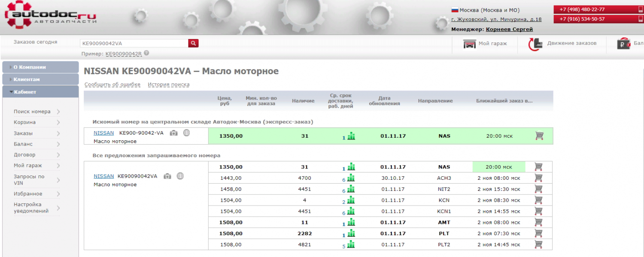The width and height of the screenshot is (644, 257).
Task: Click the Движение заказов arrow icon
Action: point(535,44)
